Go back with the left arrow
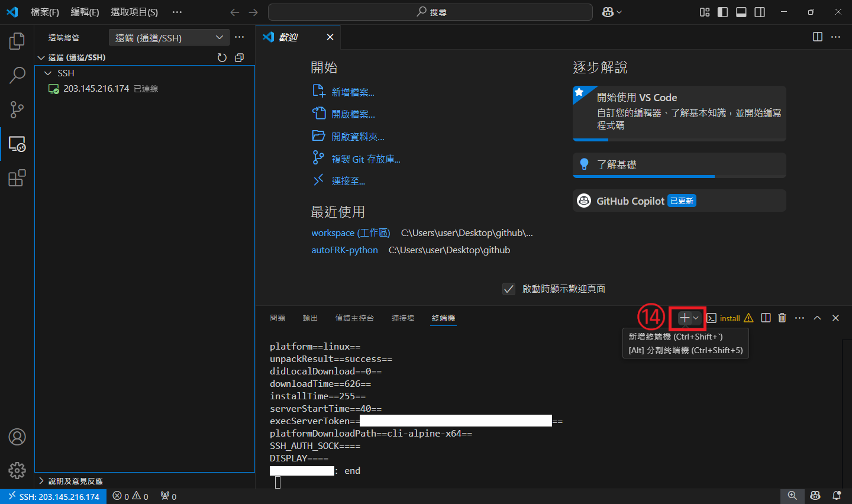Screen dimensions: 852x504 [235, 12]
